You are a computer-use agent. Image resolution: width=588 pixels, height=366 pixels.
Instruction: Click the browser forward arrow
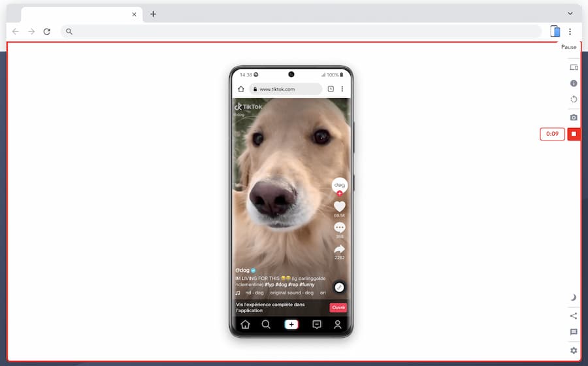[x=31, y=31]
